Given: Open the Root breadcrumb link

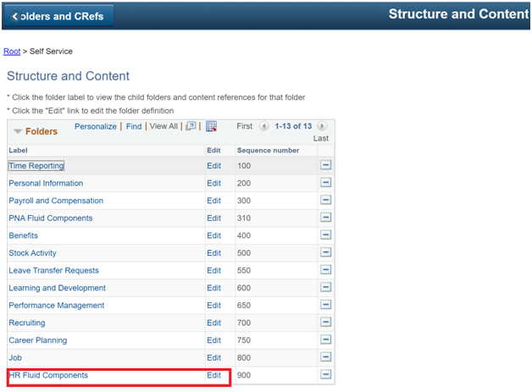Looking at the screenshot, I should coord(12,52).
